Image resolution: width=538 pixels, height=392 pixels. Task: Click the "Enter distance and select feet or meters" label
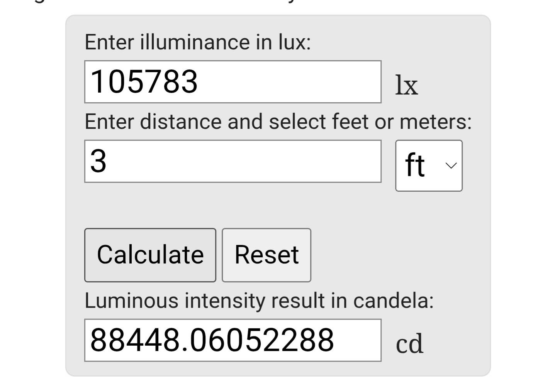pyautogui.click(x=278, y=122)
